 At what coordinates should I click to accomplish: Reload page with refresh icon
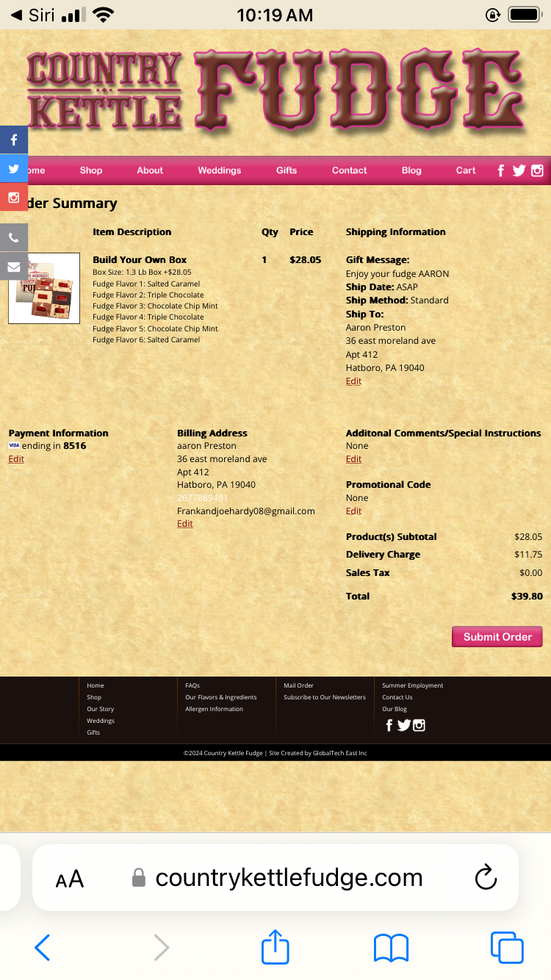coord(486,877)
